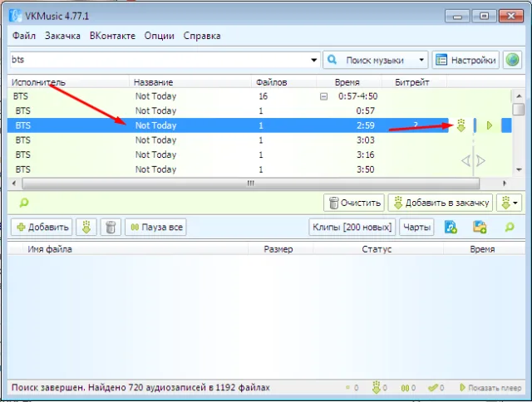Click the green magnifier in downloads toolbar

510,227
